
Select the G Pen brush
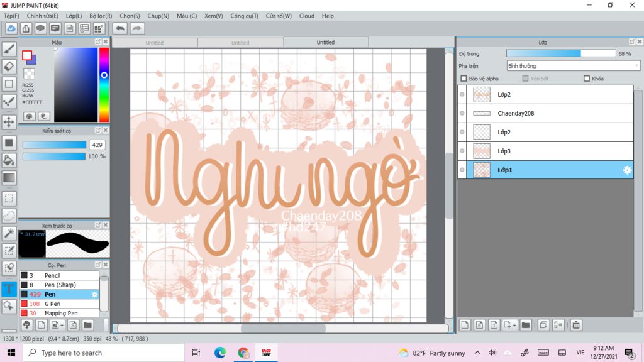(x=59, y=304)
